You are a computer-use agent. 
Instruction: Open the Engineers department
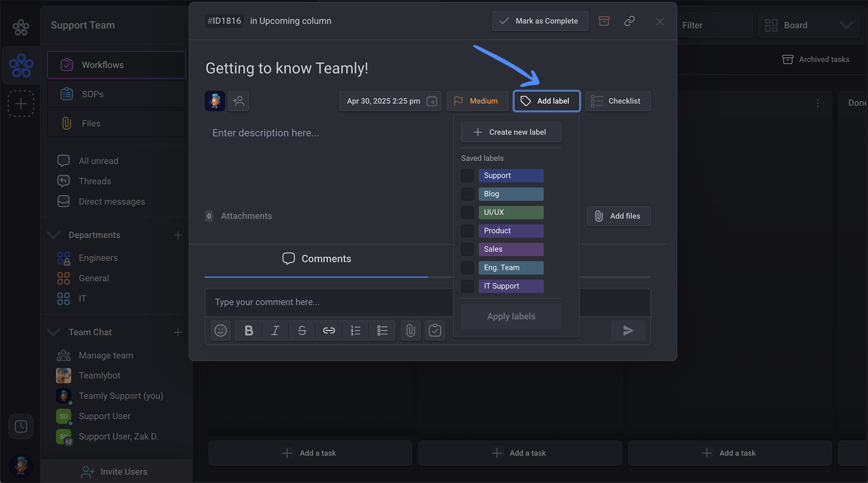(87, 258)
